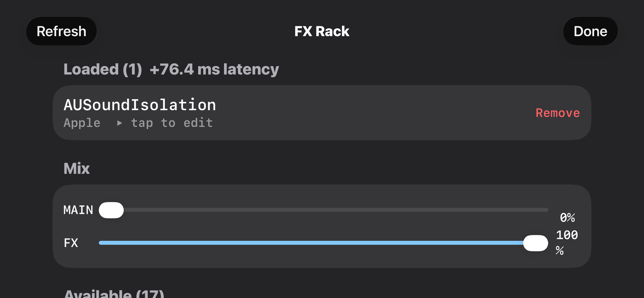Click the Apple vendor label
This screenshot has height=298, width=644.
[82, 123]
